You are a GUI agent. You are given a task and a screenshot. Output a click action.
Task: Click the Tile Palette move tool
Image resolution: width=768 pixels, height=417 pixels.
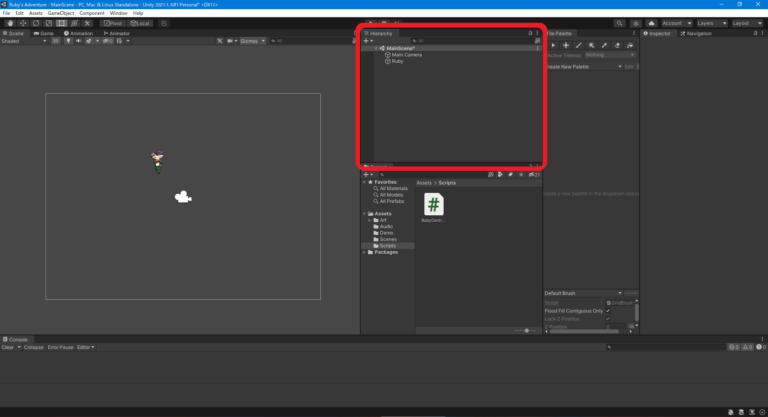coord(566,45)
